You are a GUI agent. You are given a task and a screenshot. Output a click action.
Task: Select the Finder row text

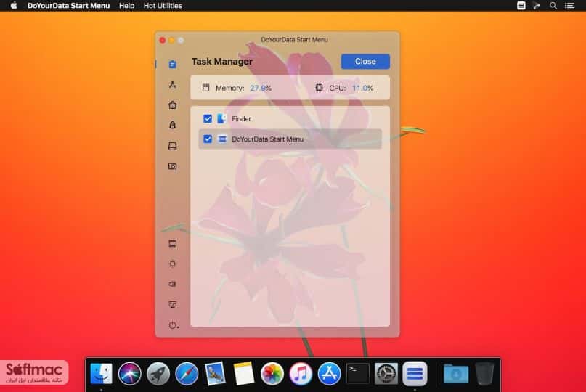tap(241, 119)
